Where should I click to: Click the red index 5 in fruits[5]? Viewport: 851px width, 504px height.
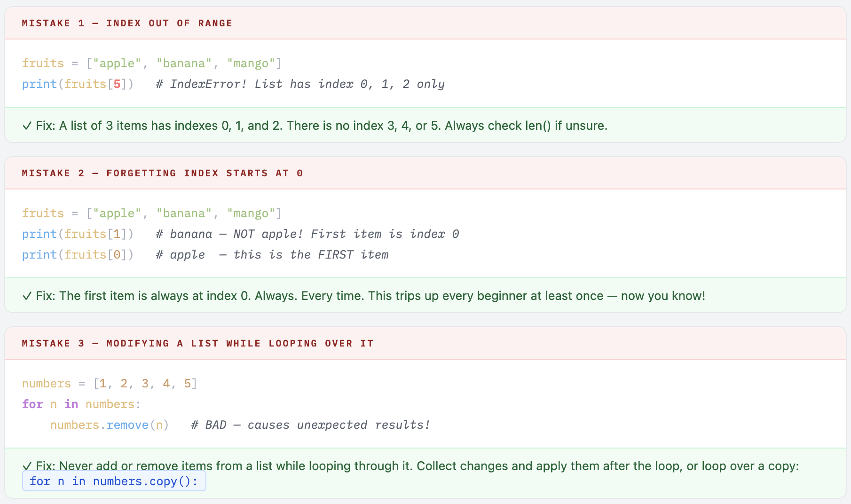point(117,84)
